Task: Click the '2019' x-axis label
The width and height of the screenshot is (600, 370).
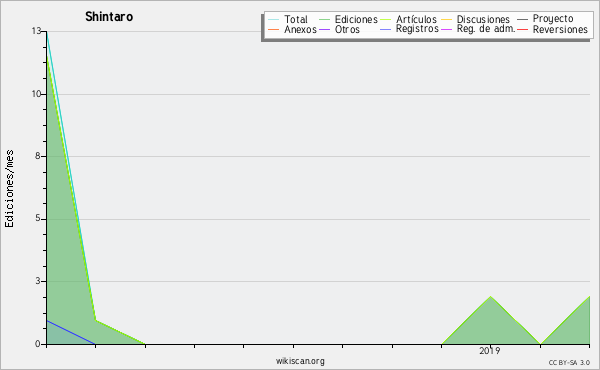Action: click(489, 350)
